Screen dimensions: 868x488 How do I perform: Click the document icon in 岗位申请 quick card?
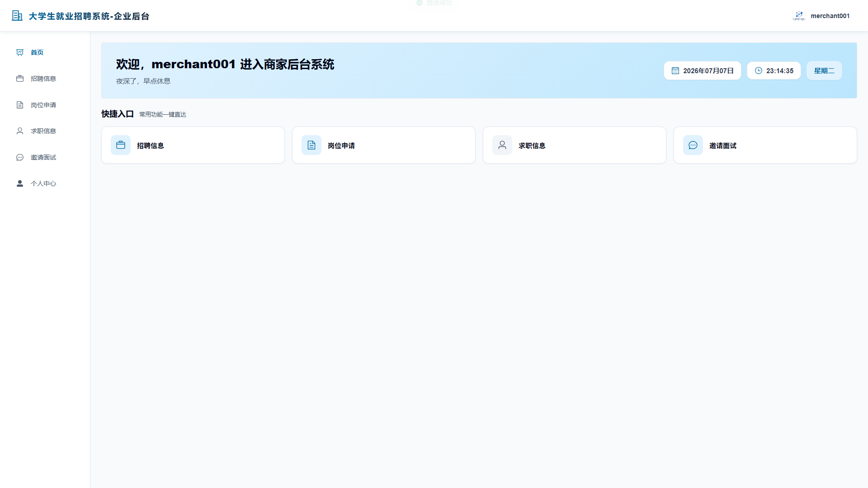[x=311, y=145]
